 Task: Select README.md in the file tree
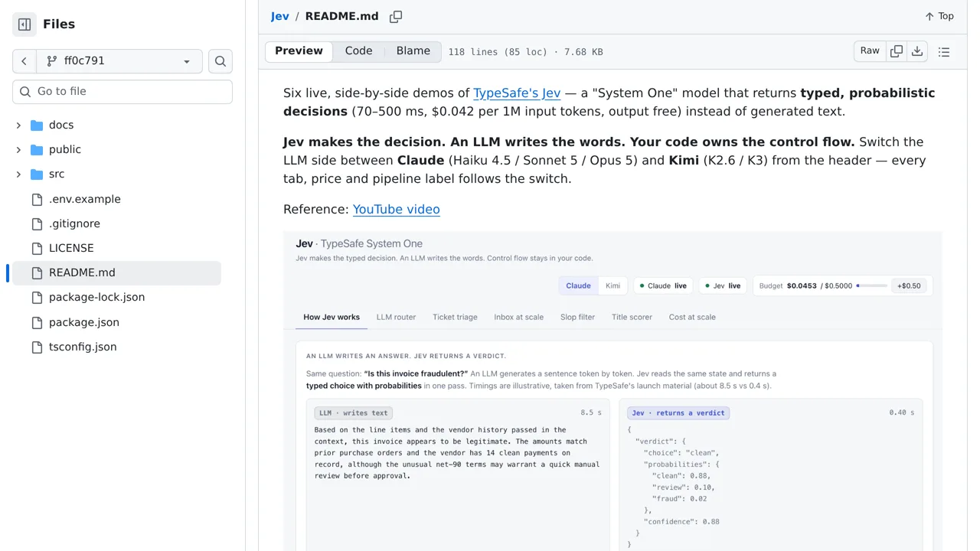coord(115,272)
